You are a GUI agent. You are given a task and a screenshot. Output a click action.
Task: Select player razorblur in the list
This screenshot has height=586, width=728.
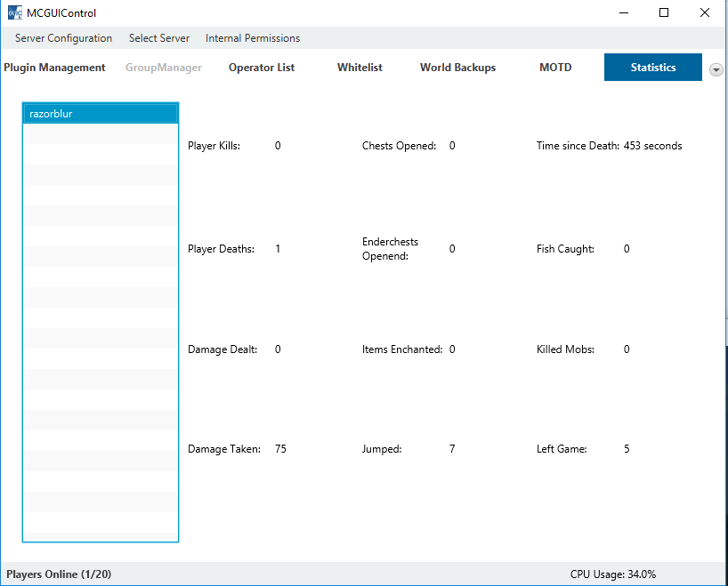101,114
